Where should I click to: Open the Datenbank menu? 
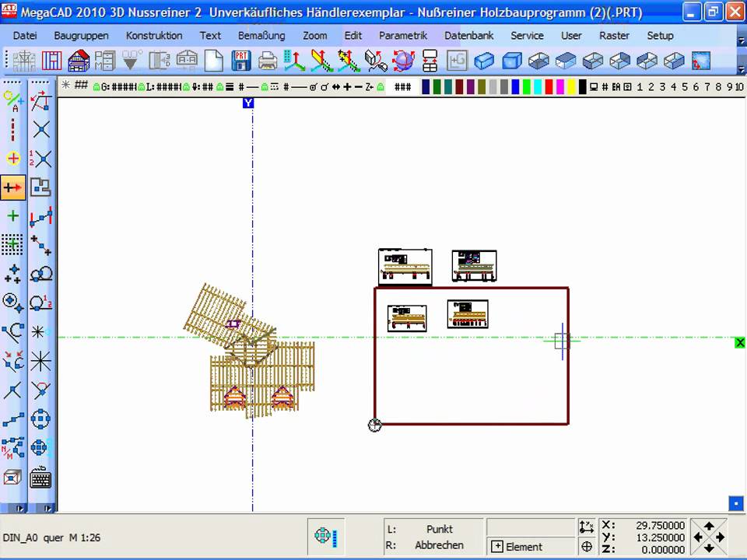point(468,36)
